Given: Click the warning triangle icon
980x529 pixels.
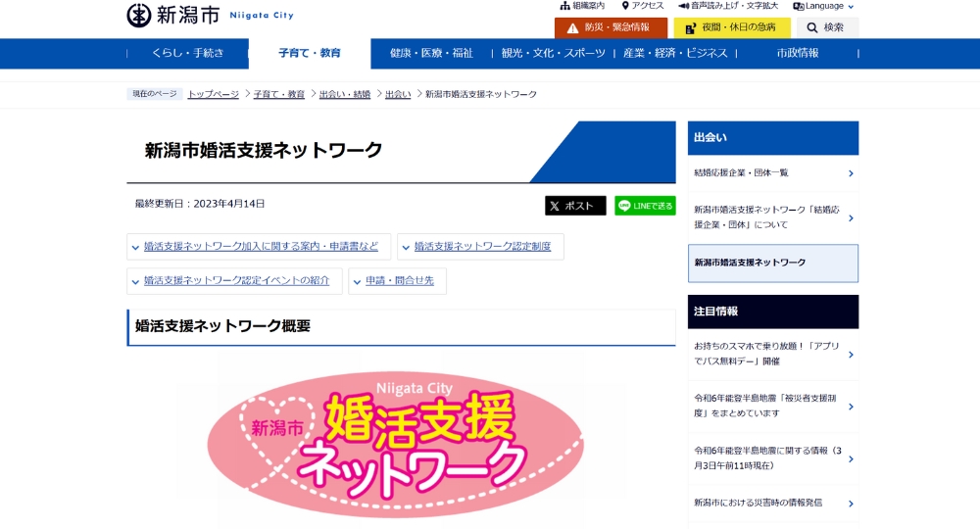Looking at the screenshot, I should [572, 28].
